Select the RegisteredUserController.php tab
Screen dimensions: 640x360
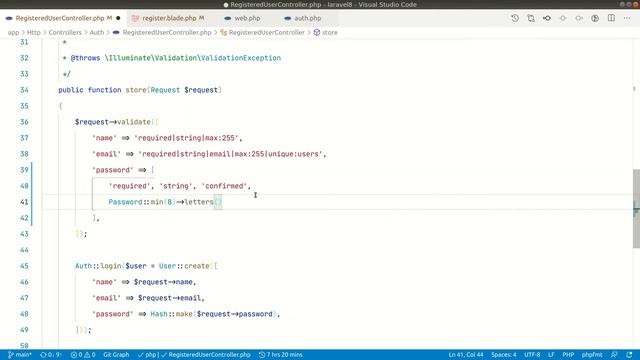point(60,18)
